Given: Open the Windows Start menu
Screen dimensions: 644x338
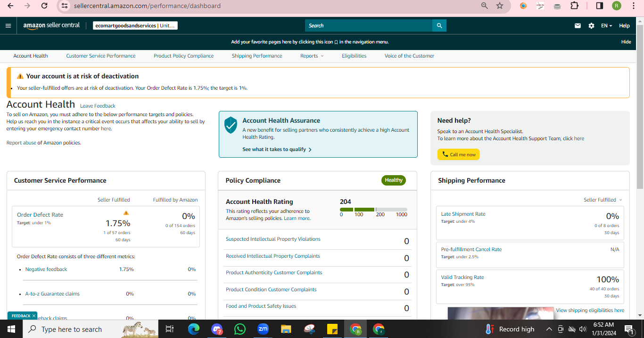Looking at the screenshot, I should click(11, 329).
